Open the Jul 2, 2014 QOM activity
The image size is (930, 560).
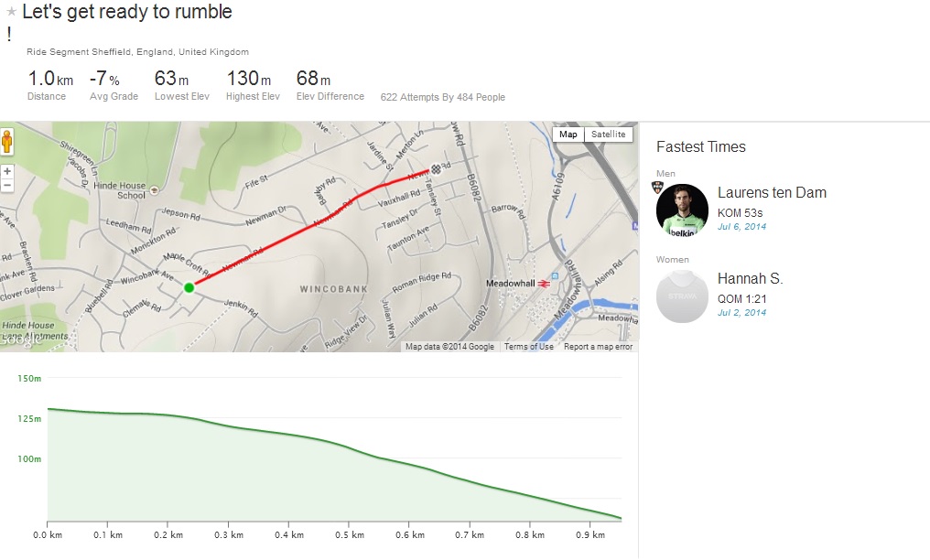[x=741, y=312]
